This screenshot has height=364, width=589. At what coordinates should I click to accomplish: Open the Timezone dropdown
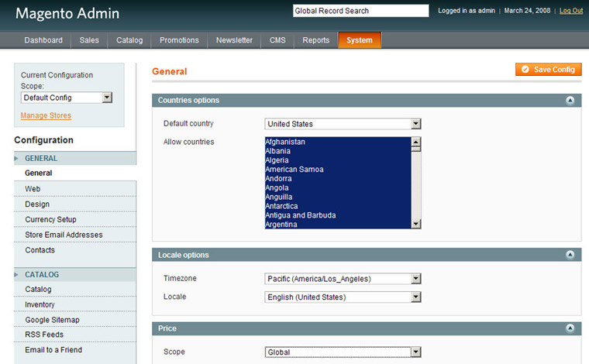pyautogui.click(x=343, y=279)
